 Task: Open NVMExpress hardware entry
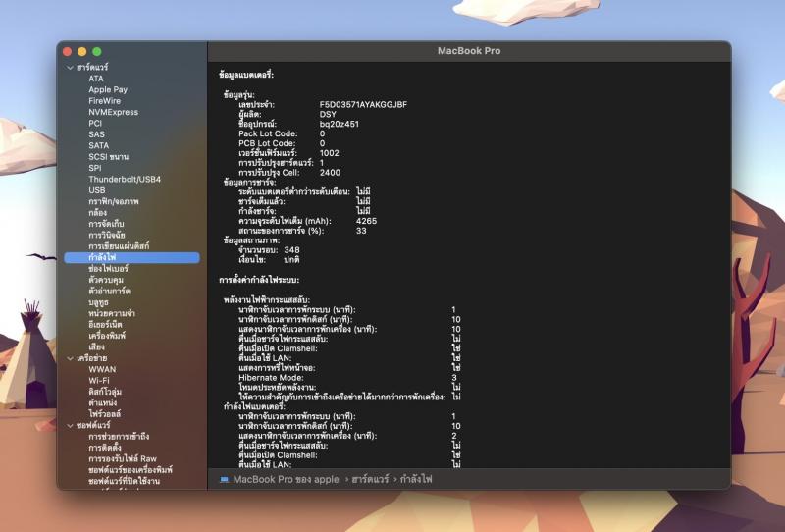click(x=114, y=112)
